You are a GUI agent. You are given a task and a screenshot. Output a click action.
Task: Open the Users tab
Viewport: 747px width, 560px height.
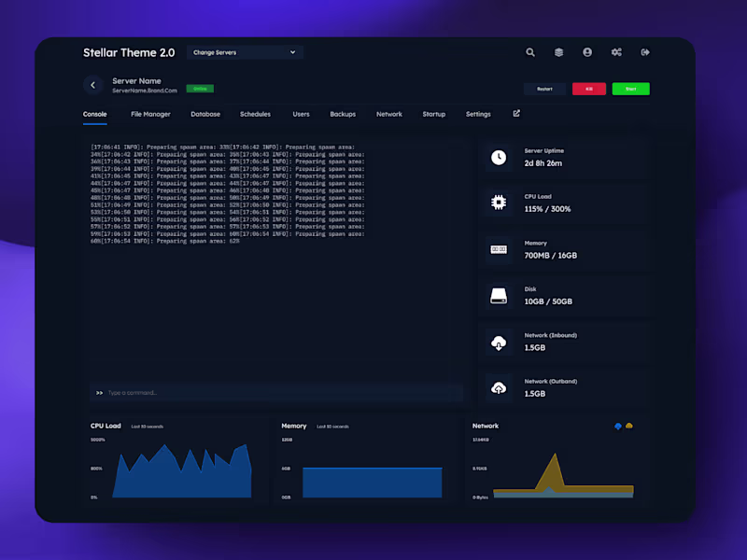(301, 114)
